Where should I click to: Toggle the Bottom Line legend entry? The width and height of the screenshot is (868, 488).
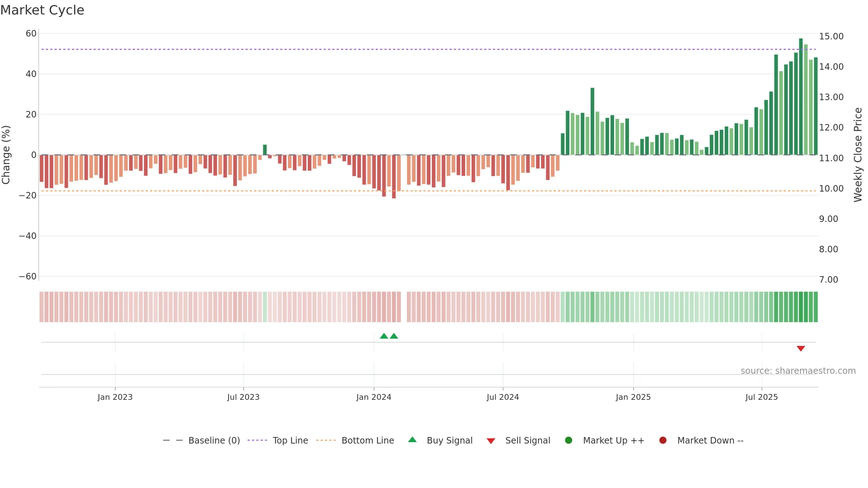pyautogui.click(x=355, y=440)
